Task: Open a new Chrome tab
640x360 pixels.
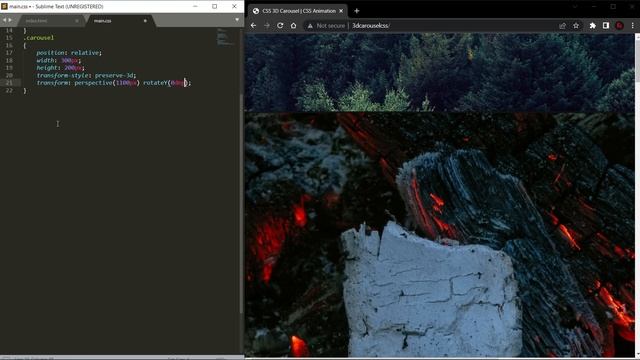Action: (357, 11)
